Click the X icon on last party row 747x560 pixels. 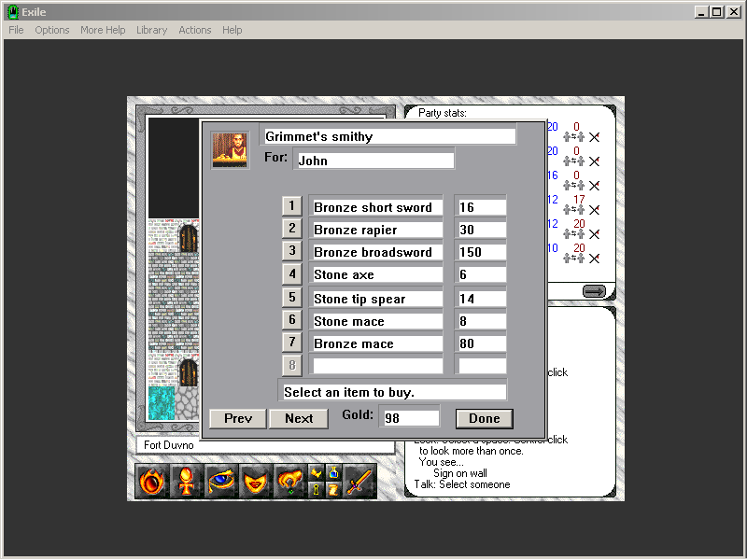[594, 259]
